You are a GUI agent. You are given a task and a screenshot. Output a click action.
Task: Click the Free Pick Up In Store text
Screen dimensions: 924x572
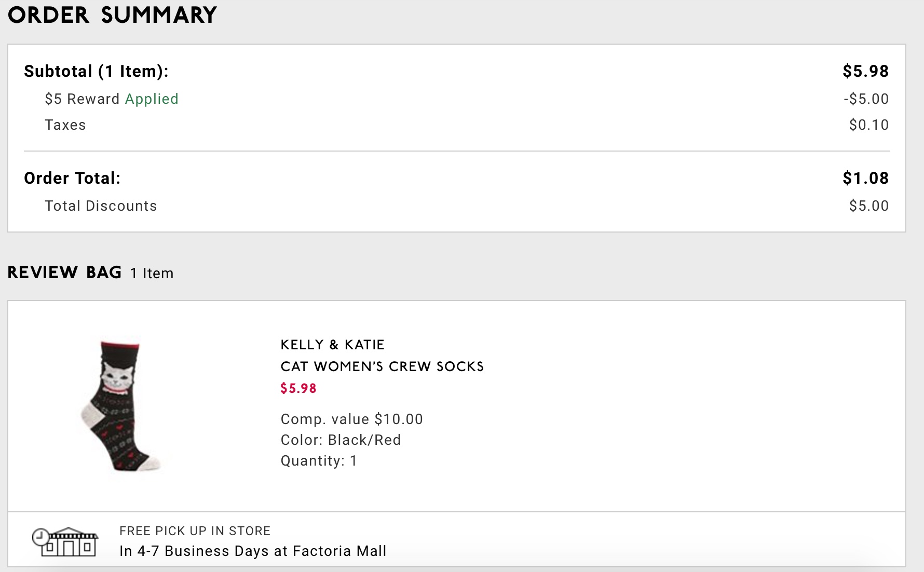pyautogui.click(x=195, y=531)
